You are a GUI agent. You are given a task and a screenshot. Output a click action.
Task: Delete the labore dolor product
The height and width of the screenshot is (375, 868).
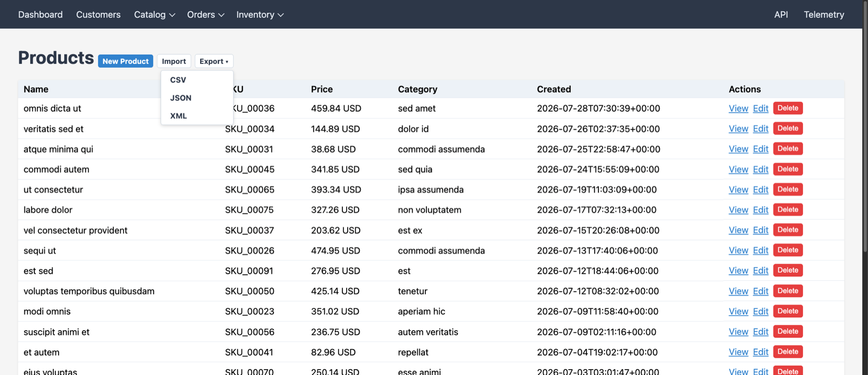[788, 210]
